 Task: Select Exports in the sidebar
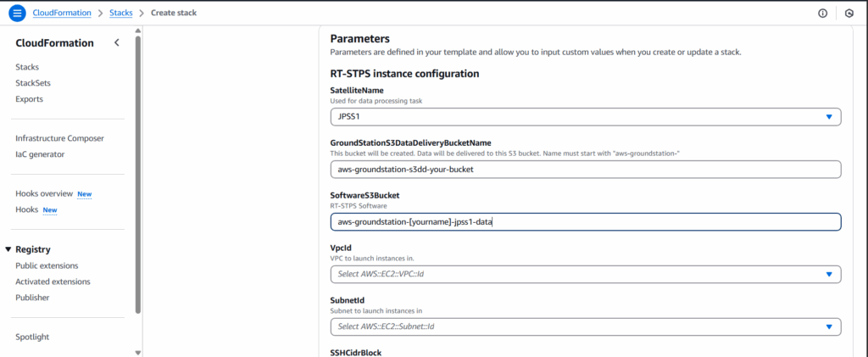click(x=29, y=99)
